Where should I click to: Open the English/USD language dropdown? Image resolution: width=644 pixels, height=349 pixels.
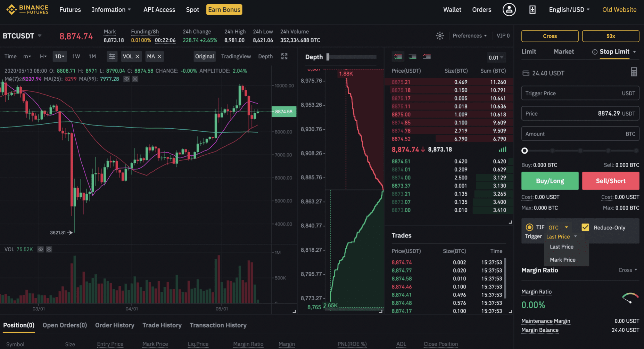point(569,9)
